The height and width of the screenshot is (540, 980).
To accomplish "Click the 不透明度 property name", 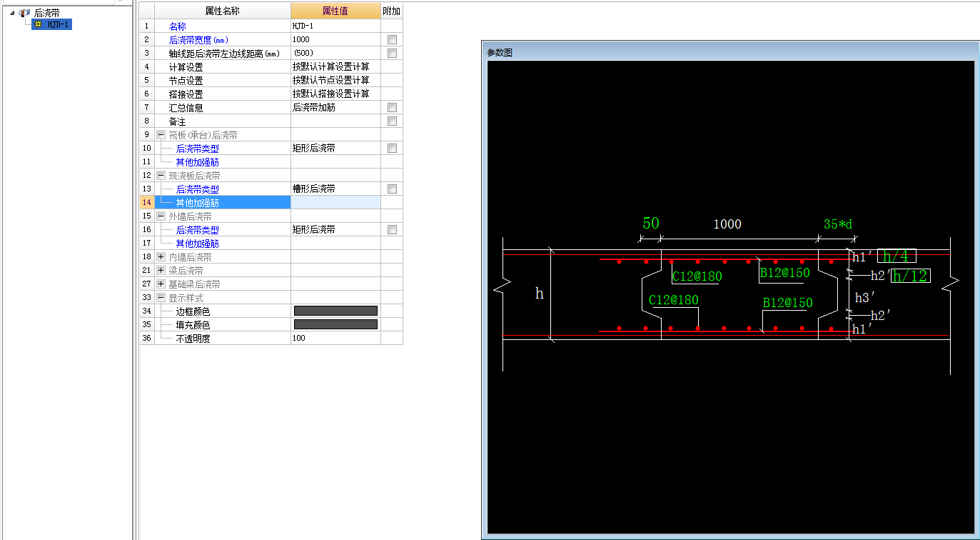I will [x=193, y=339].
